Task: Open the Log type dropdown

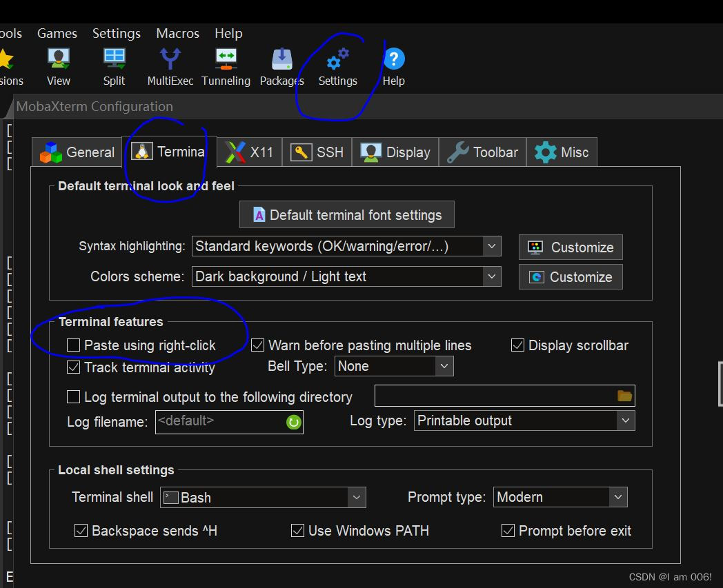Action: click(x=625, y=420)
